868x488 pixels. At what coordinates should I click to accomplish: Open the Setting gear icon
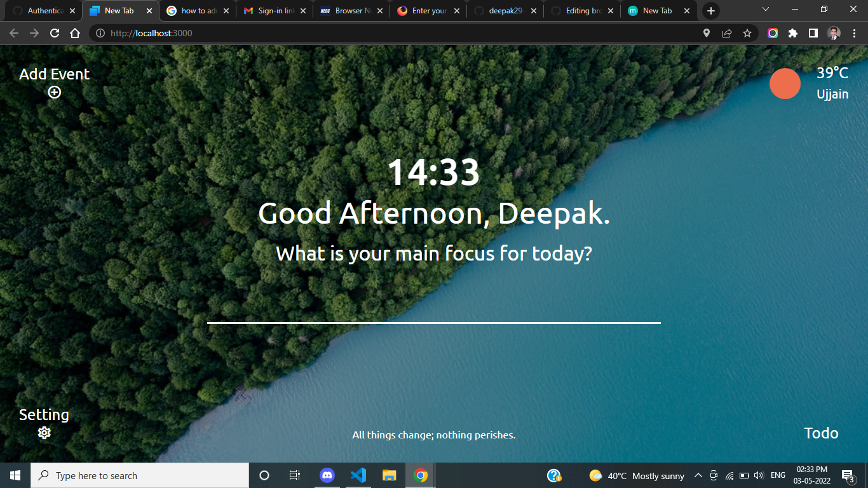click(x=44, y=433)
